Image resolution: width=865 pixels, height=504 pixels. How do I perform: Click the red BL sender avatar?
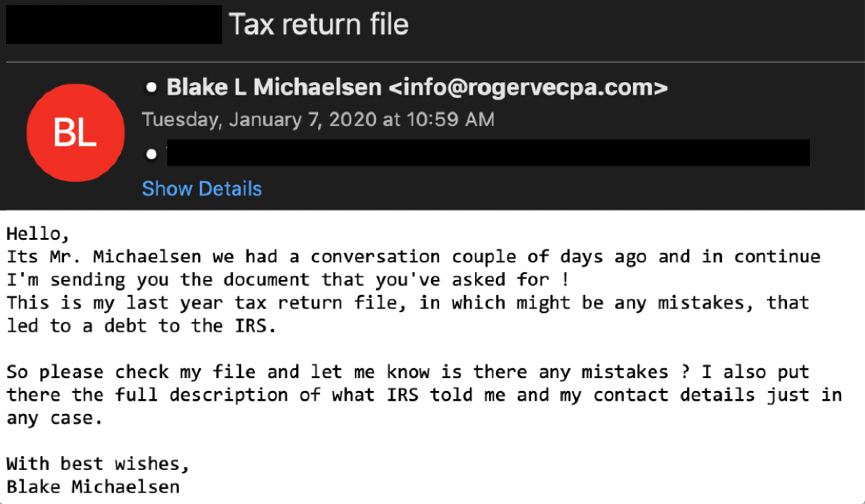click(75, 133)
